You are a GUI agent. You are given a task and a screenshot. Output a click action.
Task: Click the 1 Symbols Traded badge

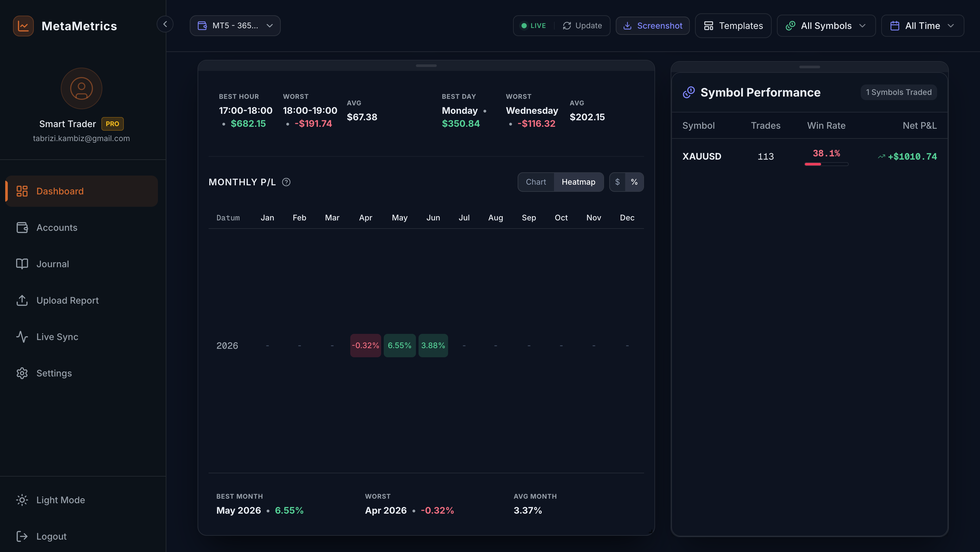coord(898,92)
